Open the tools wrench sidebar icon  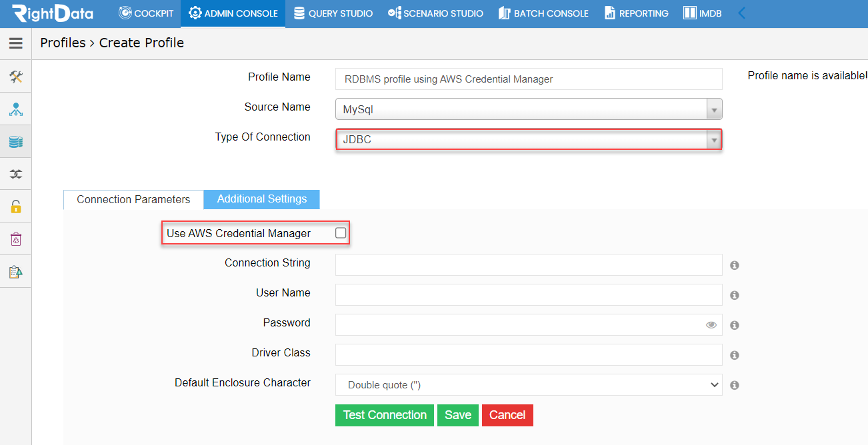point(16,77)
